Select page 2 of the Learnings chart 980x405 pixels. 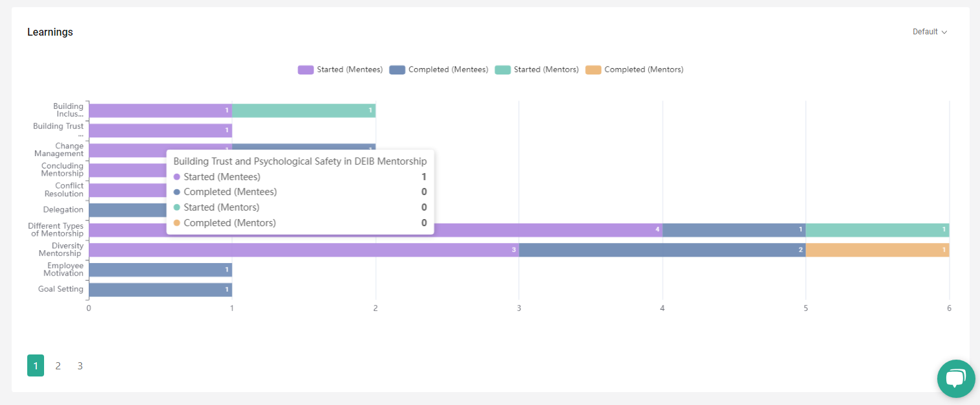click(58, 365)
